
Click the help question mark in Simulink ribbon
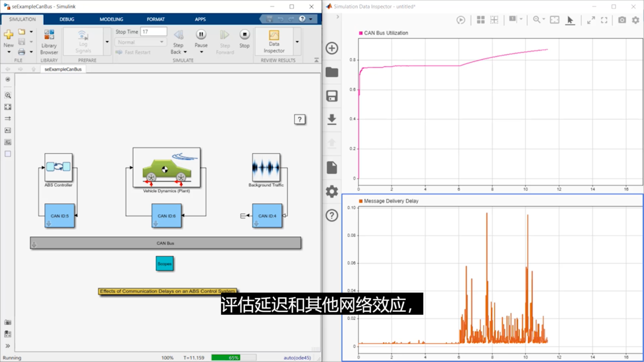coord(302,19)
